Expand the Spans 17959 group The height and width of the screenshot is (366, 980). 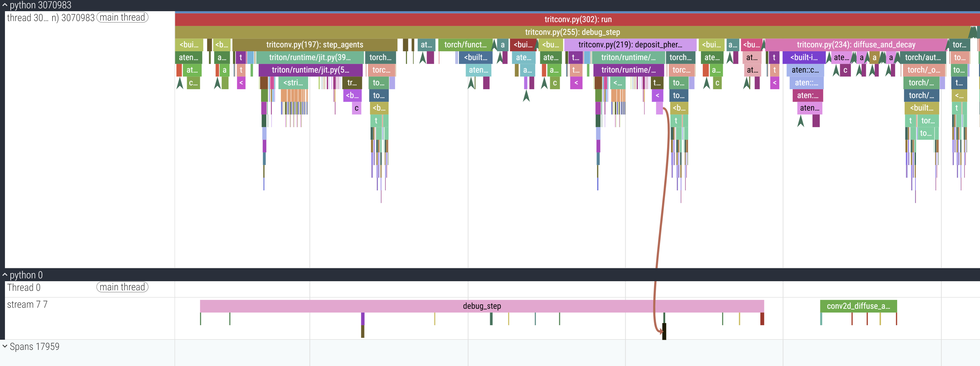pyautogui.click(x=5, y=346)
